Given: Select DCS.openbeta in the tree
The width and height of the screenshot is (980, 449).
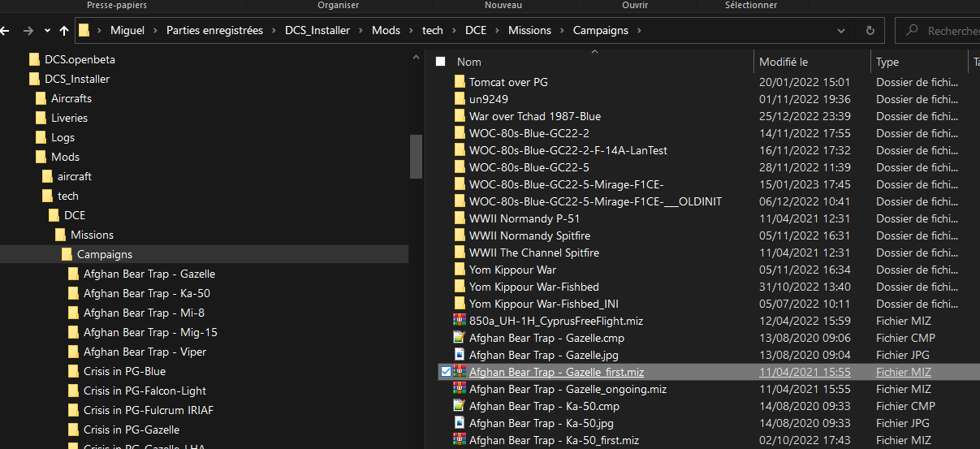Looking at the screenshot, I should (80, 59).
